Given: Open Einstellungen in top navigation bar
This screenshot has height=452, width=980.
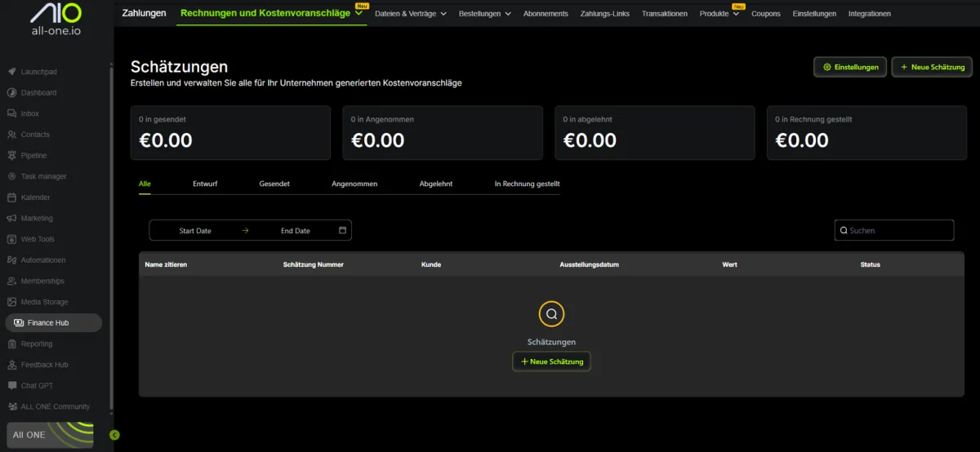Looking at the screenshot, I should coord(814,14).
